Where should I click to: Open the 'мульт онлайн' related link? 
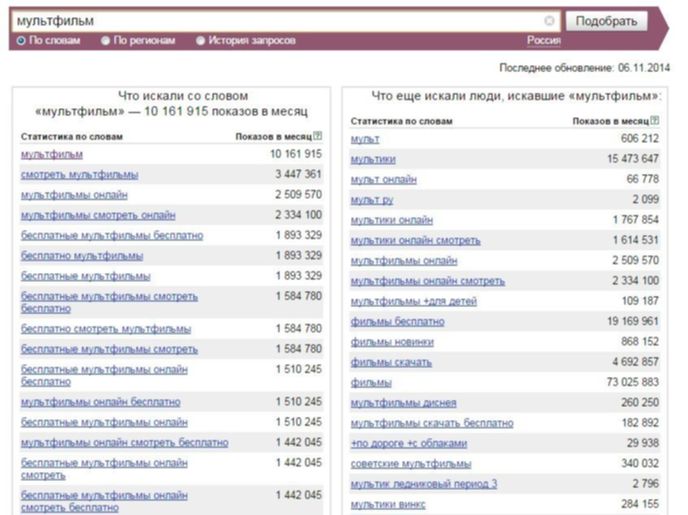pyautogui.click(x=384, y=179)
